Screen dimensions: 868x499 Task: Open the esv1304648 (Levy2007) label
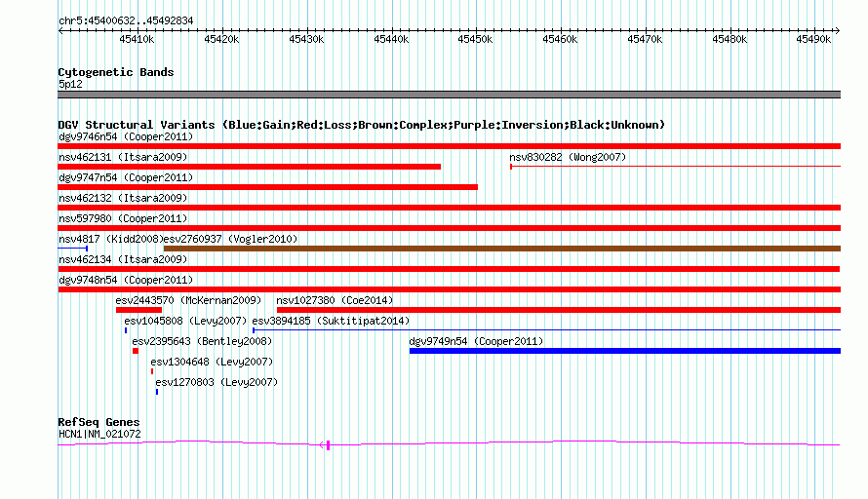(x=212, y=362)
